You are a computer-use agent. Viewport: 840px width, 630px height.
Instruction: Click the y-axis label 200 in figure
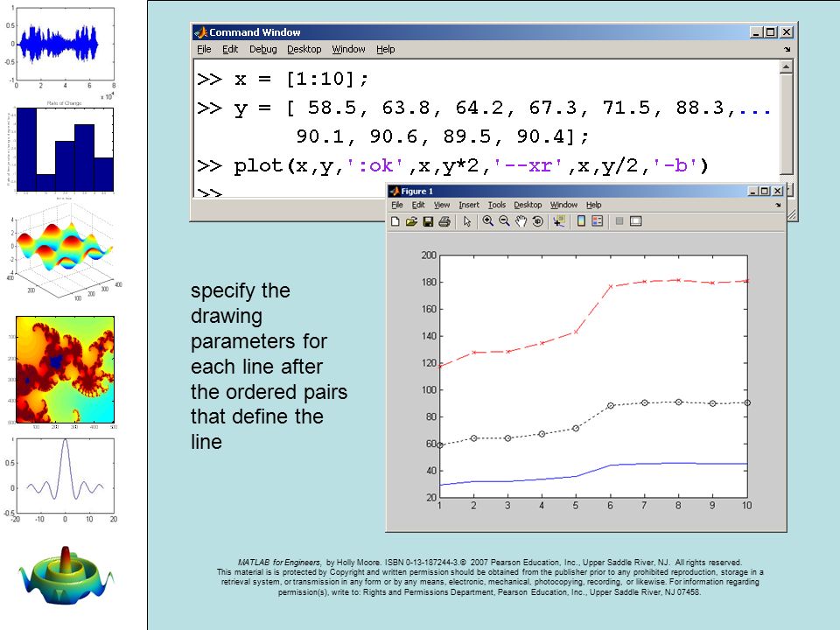pyautogui.click(x=429, y=255)
